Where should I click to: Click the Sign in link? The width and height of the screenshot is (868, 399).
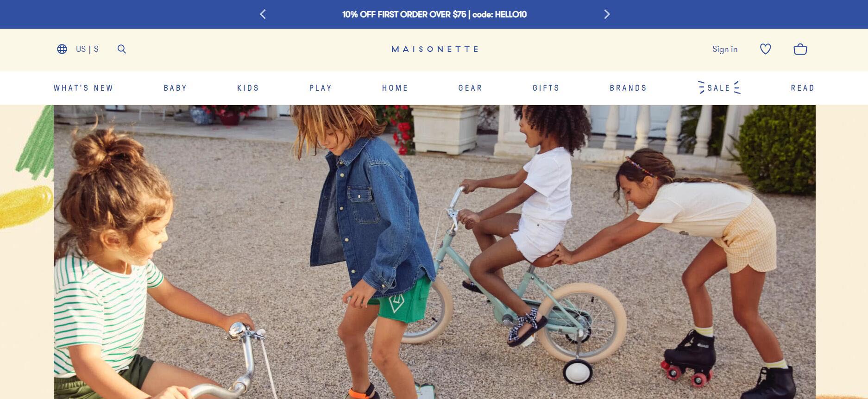(x=725, y=49)
